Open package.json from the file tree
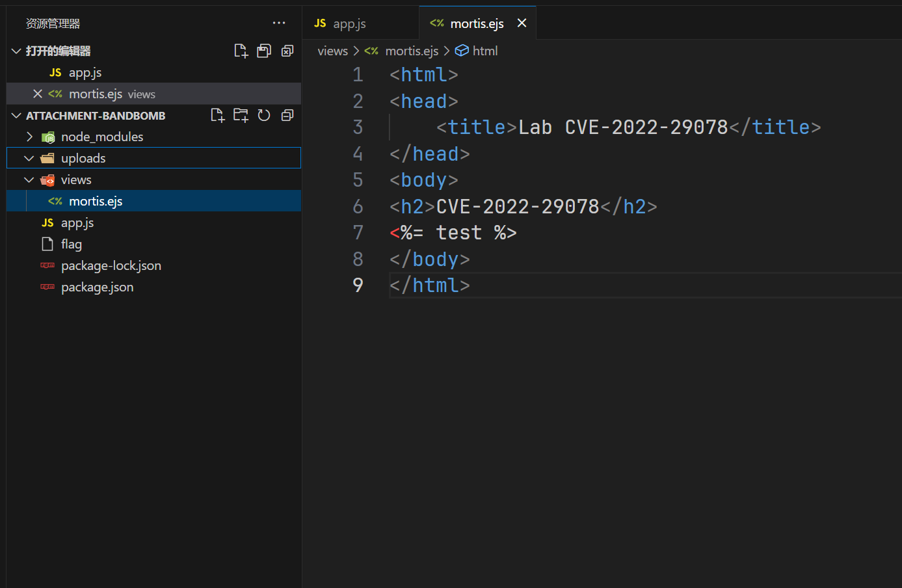The image size is (902, 588). point(97,287)
